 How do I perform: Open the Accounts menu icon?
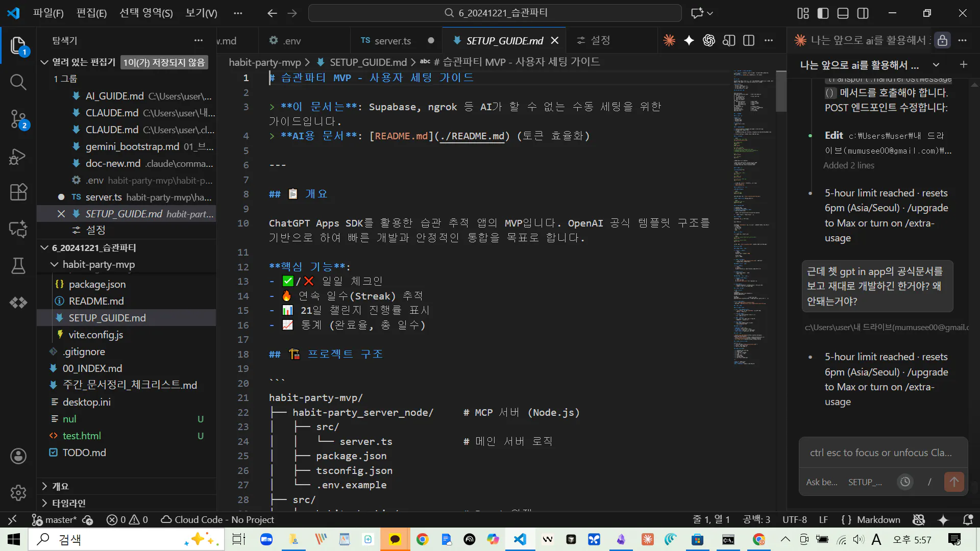click(x=18, y=456)
